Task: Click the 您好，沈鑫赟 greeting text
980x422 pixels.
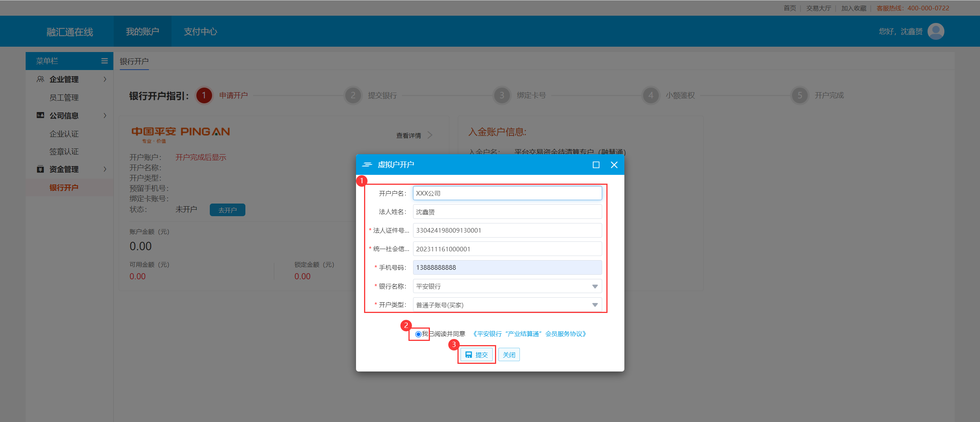Action: [901, 31]
